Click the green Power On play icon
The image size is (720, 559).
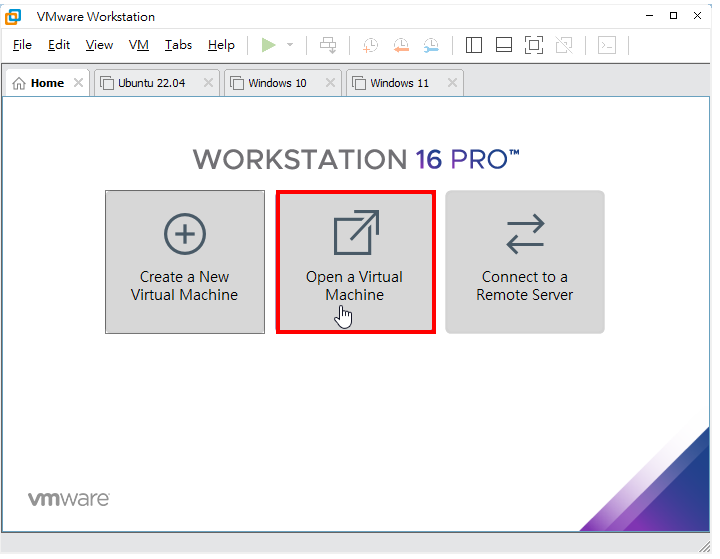pos(268,45)
